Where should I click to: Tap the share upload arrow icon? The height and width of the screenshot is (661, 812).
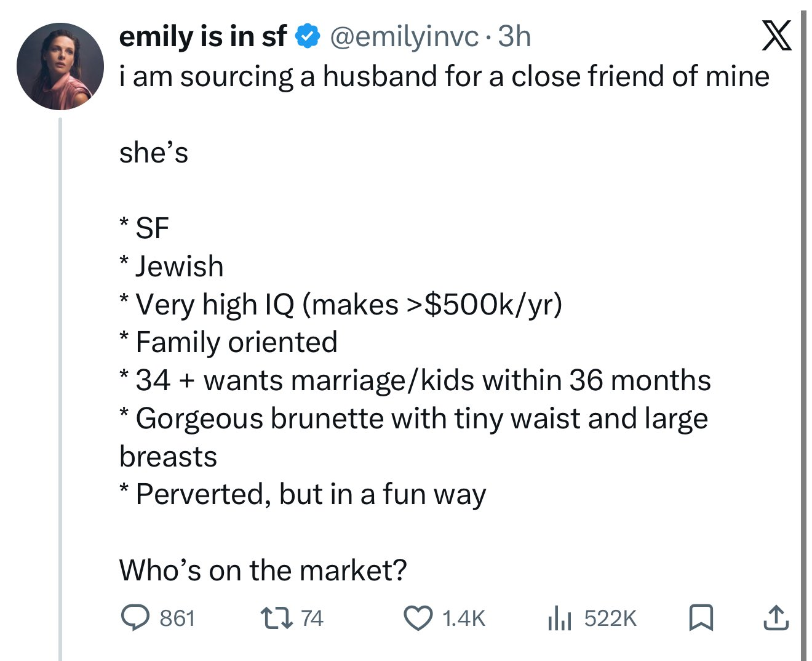pos(776,618)
